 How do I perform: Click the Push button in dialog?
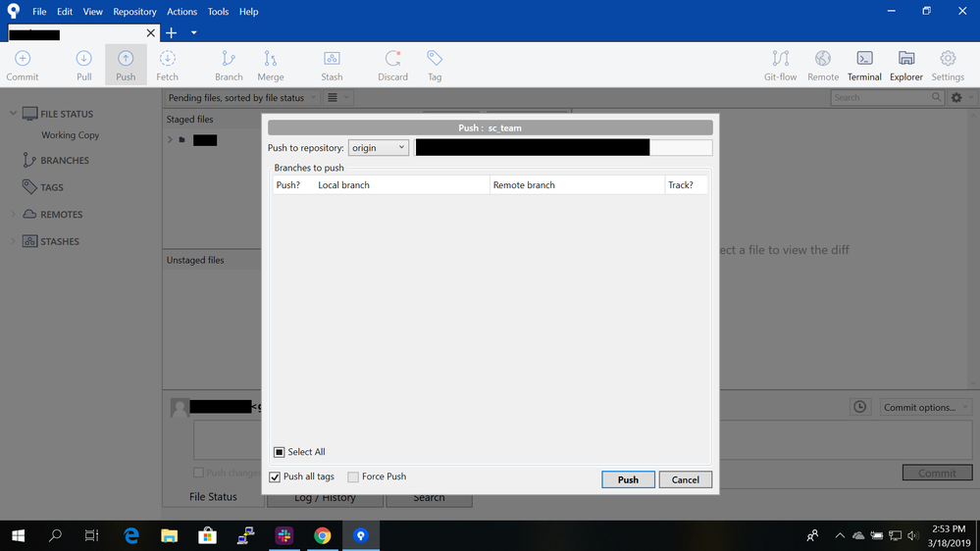(628, 479)
